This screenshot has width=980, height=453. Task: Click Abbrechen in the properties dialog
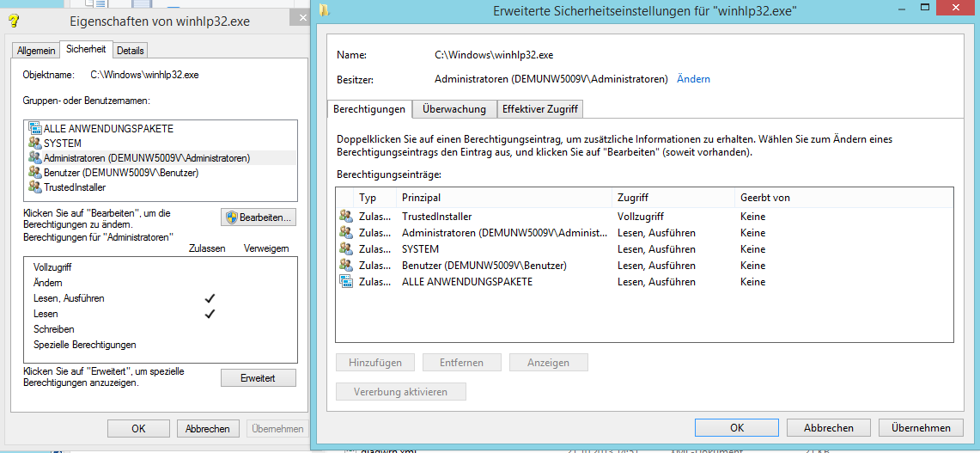tap(208, 428)
